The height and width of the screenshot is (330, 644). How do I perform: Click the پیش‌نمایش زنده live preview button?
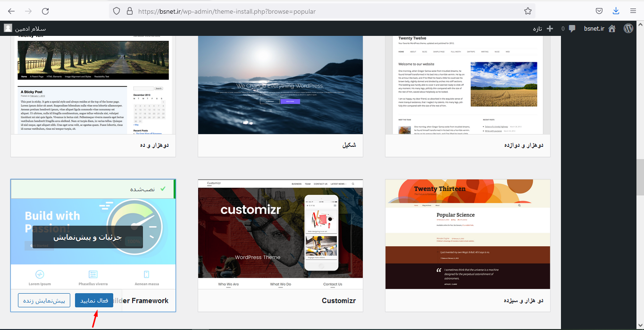coord(44,300)
